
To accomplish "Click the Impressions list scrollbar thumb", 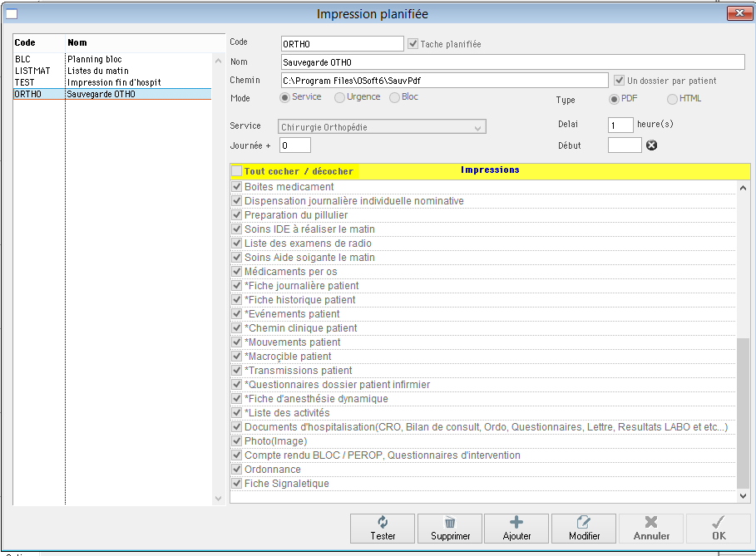I will coord(743,413).
